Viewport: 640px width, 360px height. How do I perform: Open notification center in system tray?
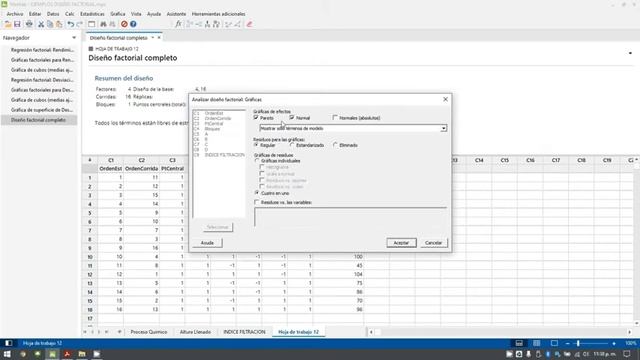click(627, 354)
